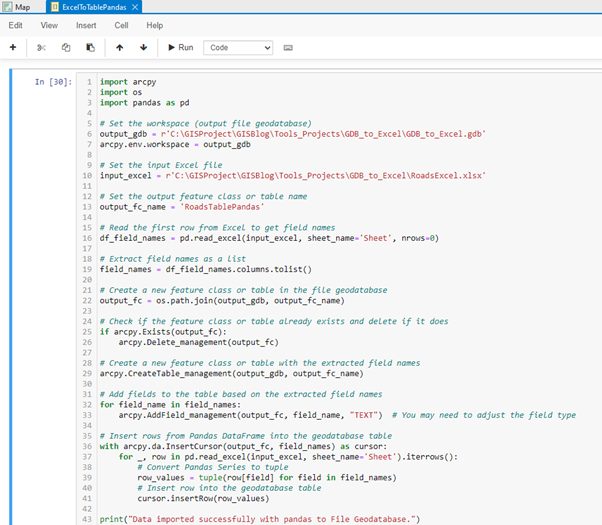This screenshot has width=602, height=525.
Task: Click the RoadsExcel.xlsx path string
Action: pyautogui.click(x=326, y=176)
